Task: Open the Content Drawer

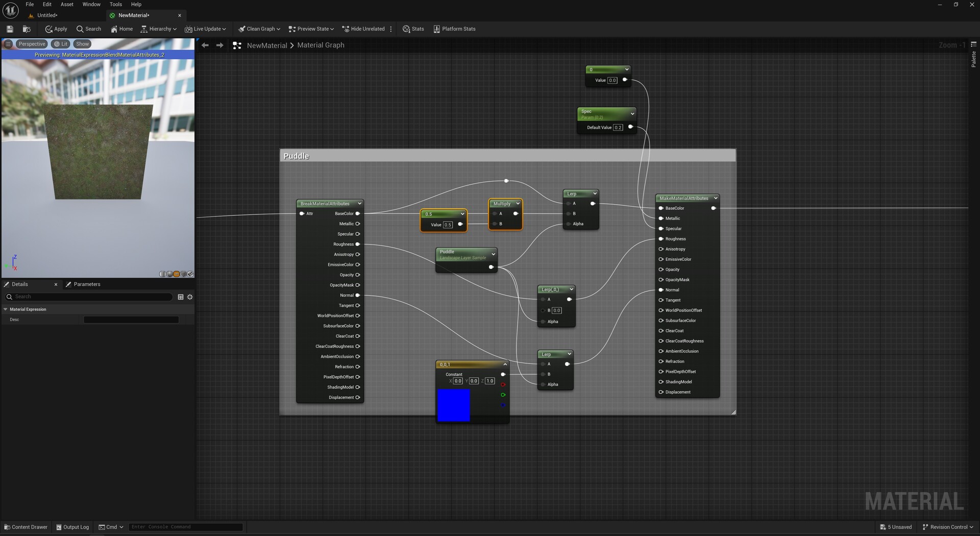Action: [x=26, y=527]
